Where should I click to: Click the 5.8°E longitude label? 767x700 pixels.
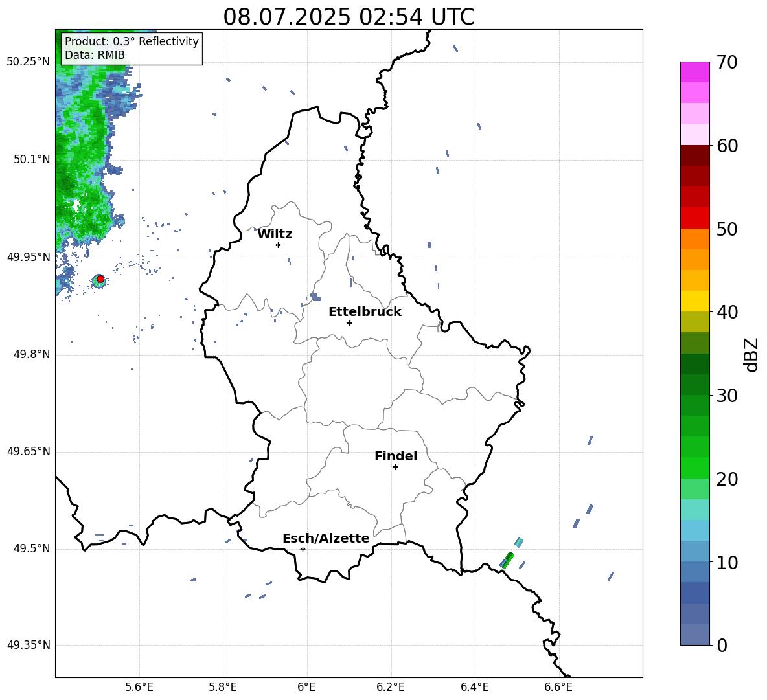[x=223, y=688]
